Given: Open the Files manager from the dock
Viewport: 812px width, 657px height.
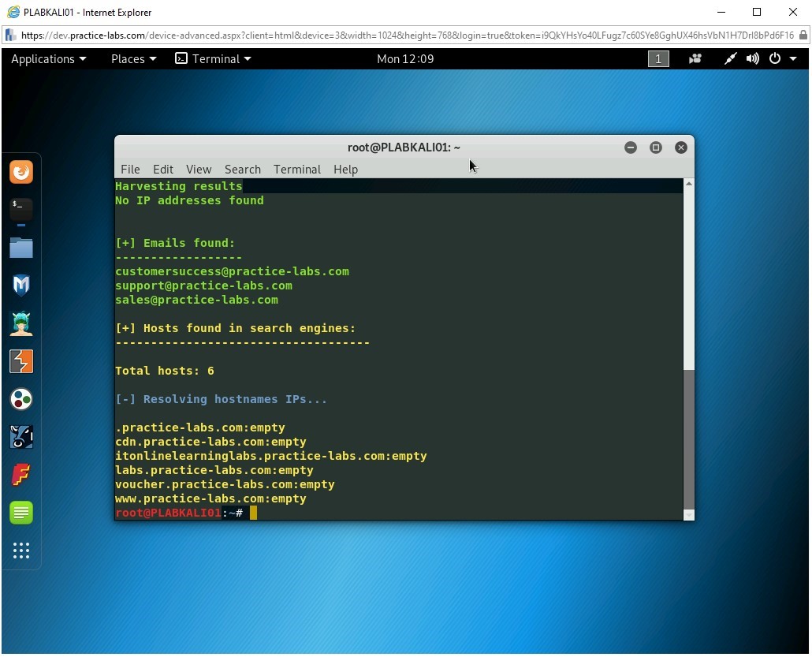Looking at the screenshot, I should click(x=21, y=247).
